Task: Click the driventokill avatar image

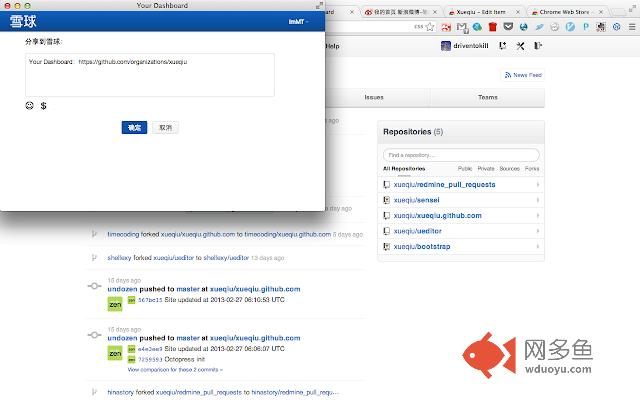Action: pos(446,46)
